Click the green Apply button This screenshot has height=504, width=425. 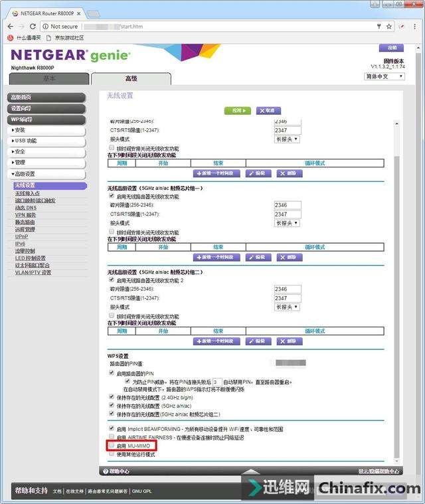click(238, 111)
